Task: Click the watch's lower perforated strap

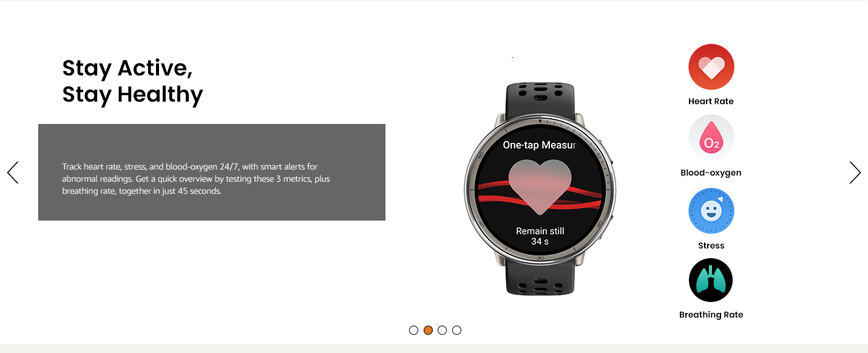Action: [540, 279]
